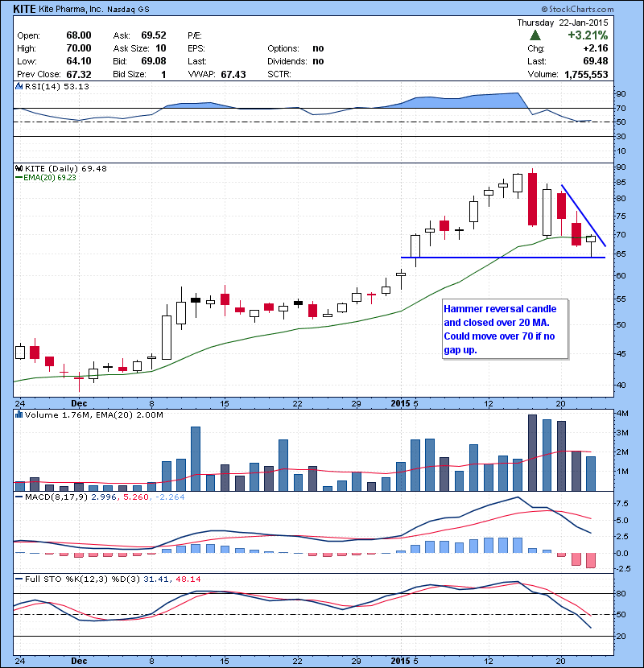
Task: Click the KITE ticker symbol in the header
Action: (x=24, y=9)
